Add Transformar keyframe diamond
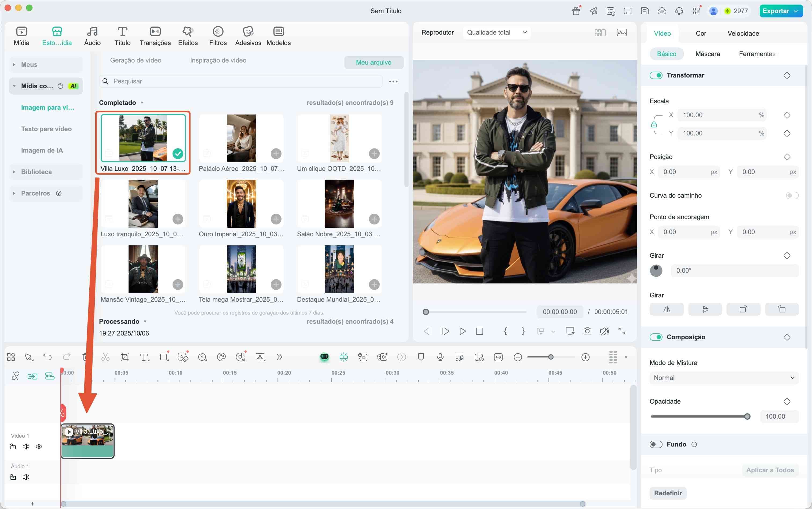Image resolution: width=812 pixels, height=509 pixels. (787, 75)
